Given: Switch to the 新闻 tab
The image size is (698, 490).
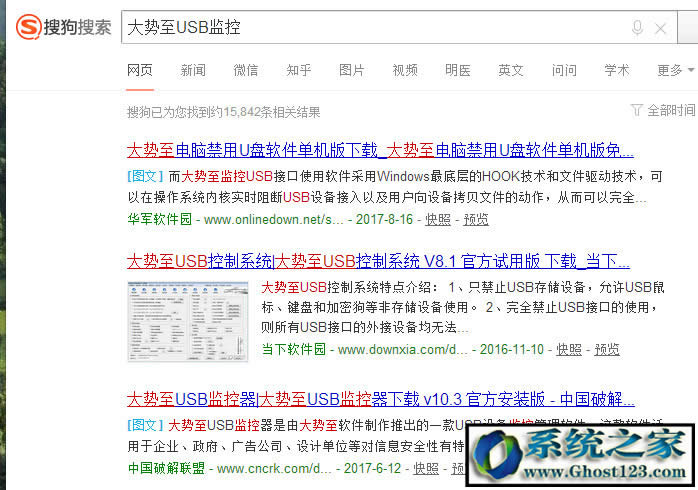Looking at the screenshot, I should (x=193, y=70).
